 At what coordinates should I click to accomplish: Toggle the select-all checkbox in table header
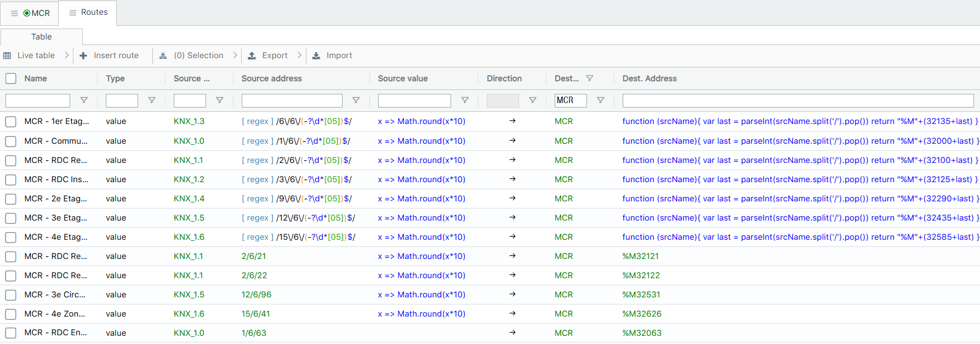point(11,78)
